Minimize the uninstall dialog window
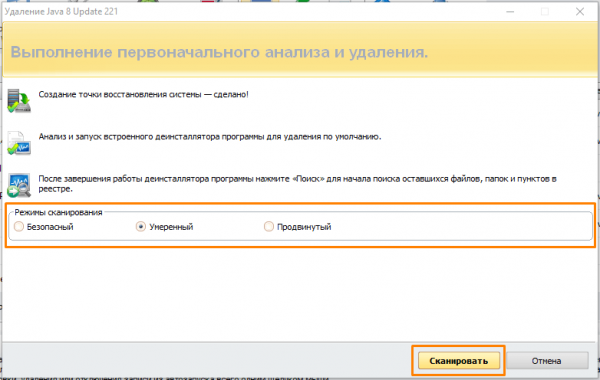The image size is (600, 380). (x=510, y=12)
